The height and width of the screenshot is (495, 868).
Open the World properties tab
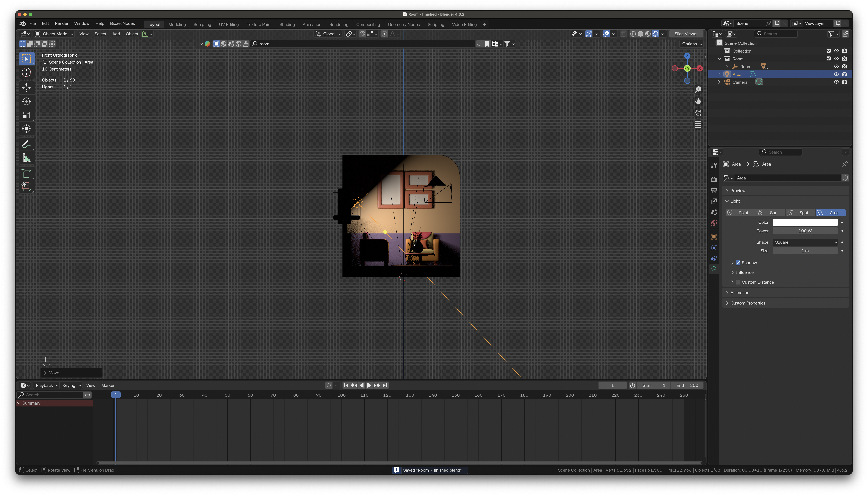[714, 223]
